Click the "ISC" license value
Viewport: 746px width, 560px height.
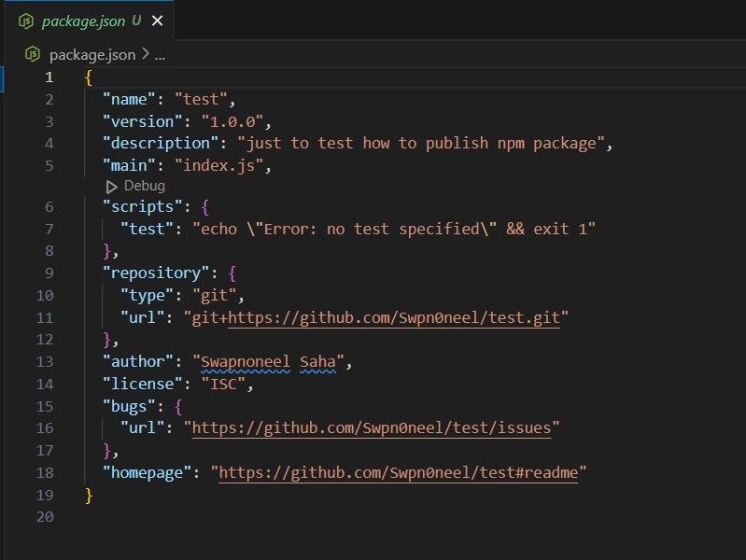223,384
